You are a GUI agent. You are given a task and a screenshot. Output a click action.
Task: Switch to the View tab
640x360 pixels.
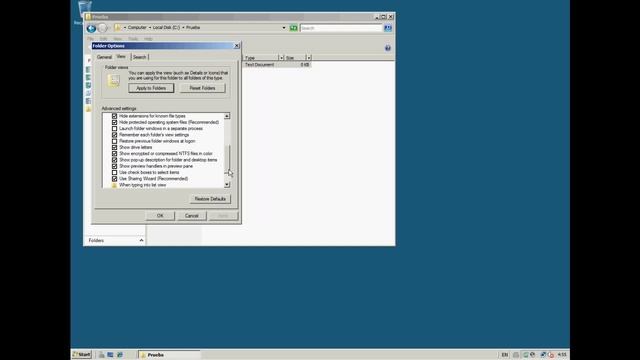click(x=121, y=57)
